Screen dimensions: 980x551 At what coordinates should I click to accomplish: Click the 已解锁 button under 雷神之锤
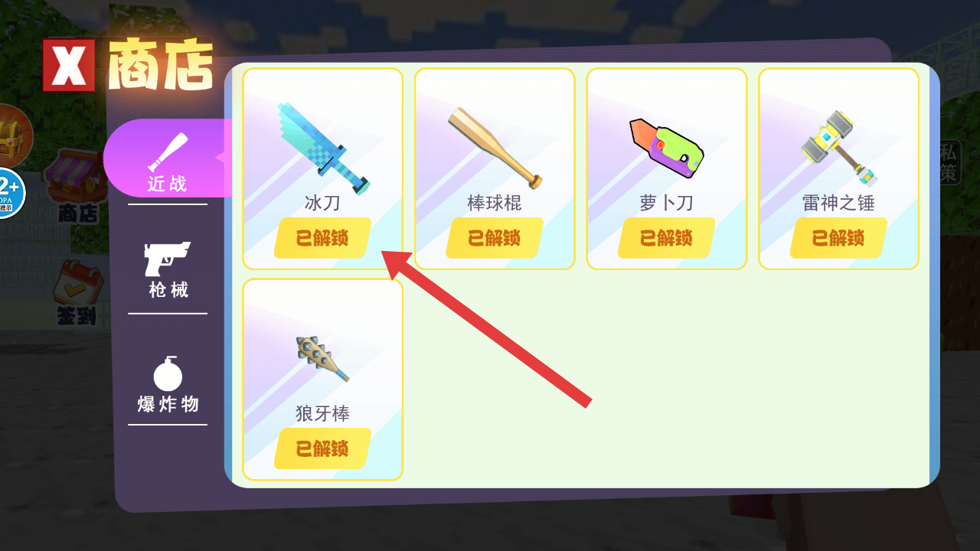838,238
